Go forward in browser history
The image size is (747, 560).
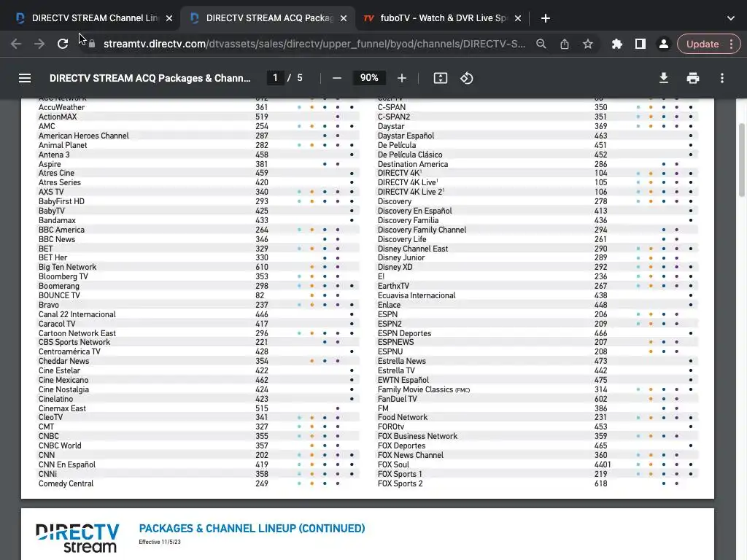[39, 44]
